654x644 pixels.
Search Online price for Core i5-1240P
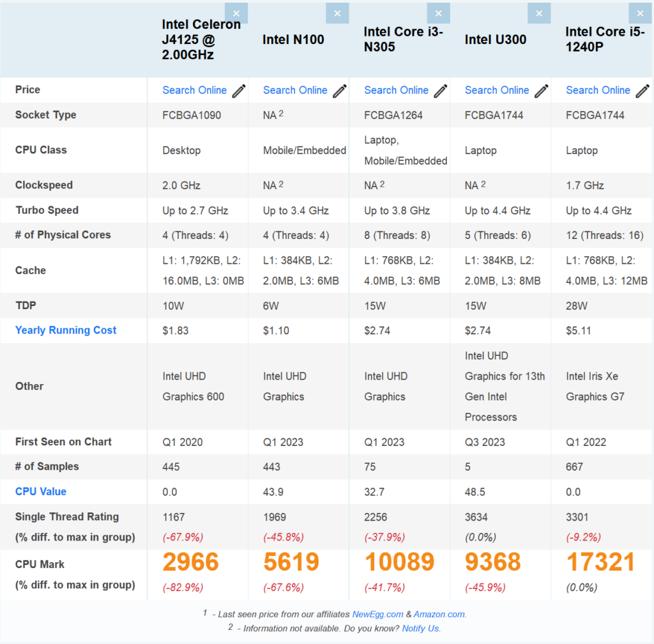click(598, 90)
